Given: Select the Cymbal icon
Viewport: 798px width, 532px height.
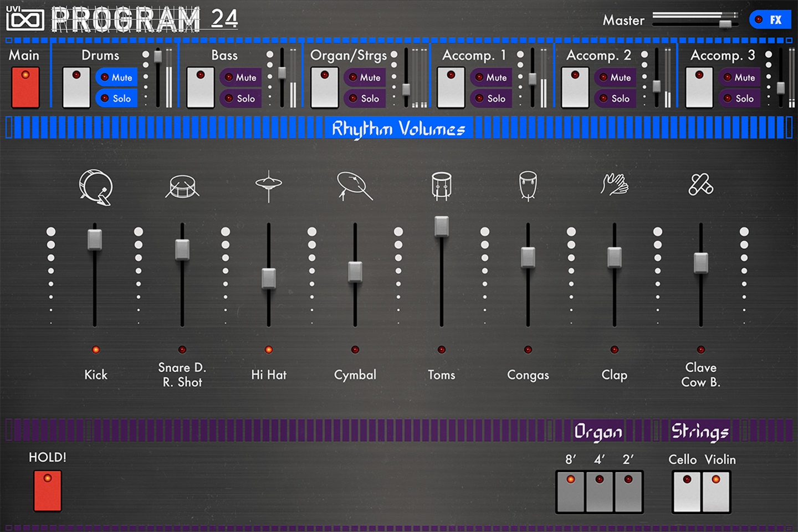Looking at the screenshot, I should point(355,186).
